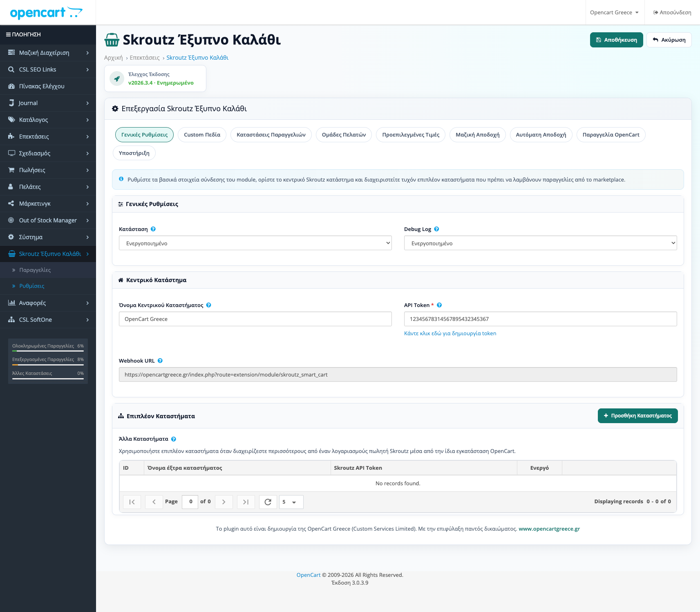Focus the Όνομα Κεντρικού Καταστήματος input
Image resolution: width=700 pixels, height=612 pixels.
point(255,319)
